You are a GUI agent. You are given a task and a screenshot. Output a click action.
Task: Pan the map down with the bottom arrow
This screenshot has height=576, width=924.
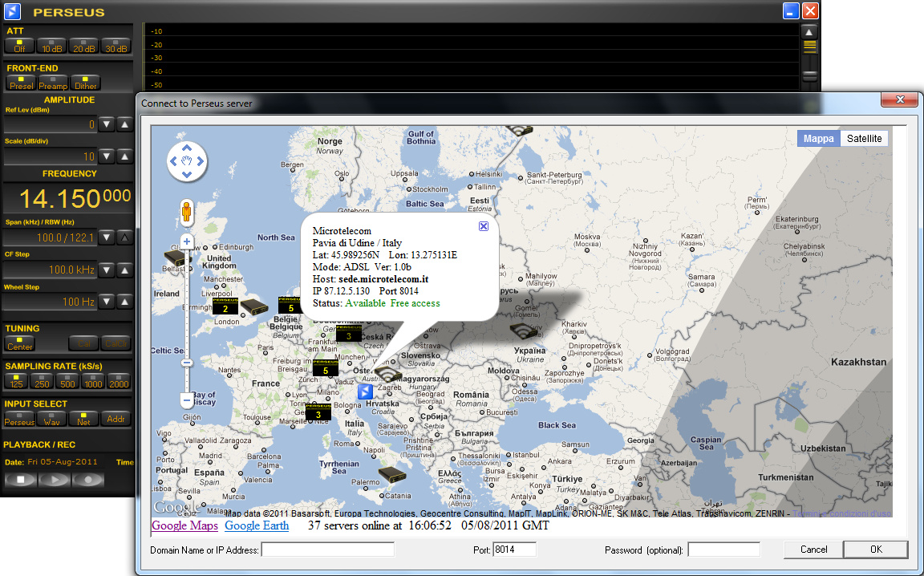[187, 175]
